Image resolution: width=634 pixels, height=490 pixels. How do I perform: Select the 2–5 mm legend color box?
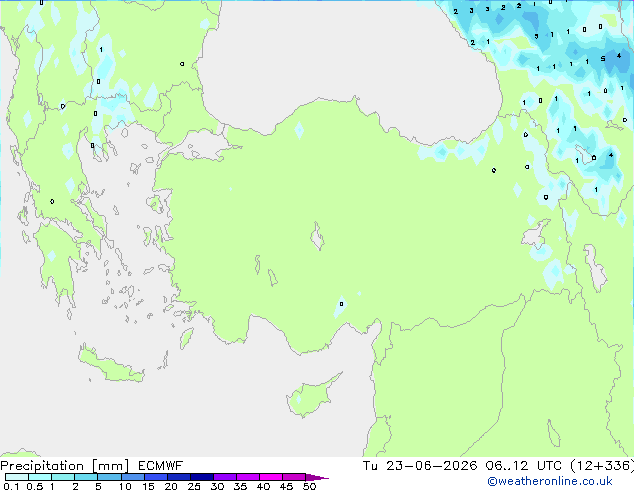point(86,477)
